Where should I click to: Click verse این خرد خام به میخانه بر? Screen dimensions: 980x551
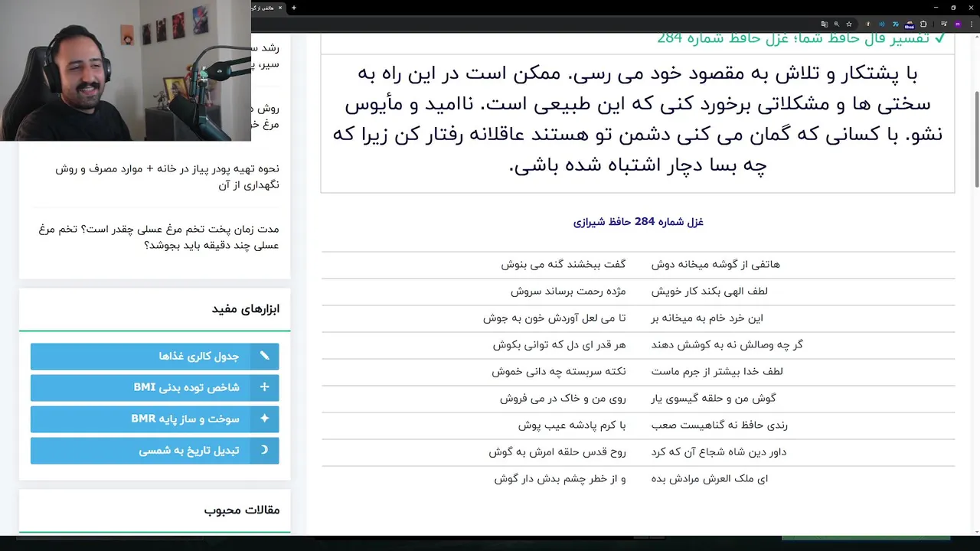click(707, 318)
